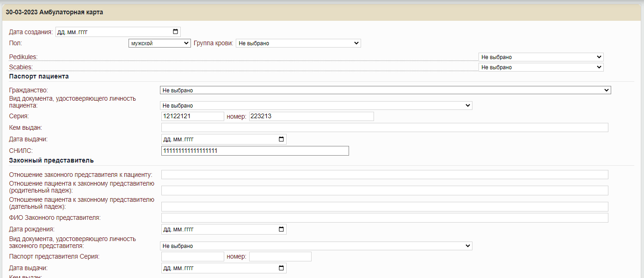This screenshot has height=278, width=644.
Task: Click the Серия field containing 12122121
Action: [192, 116]
